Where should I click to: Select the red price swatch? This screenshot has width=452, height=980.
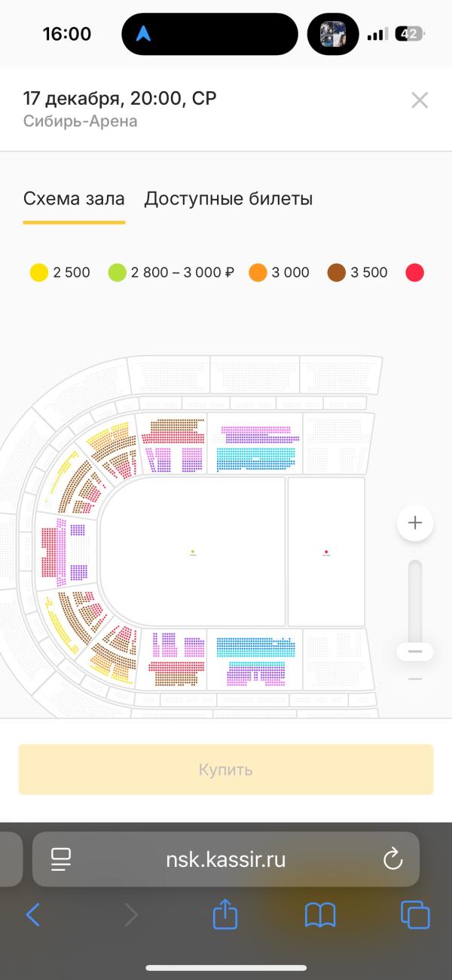tap(415, 273)
